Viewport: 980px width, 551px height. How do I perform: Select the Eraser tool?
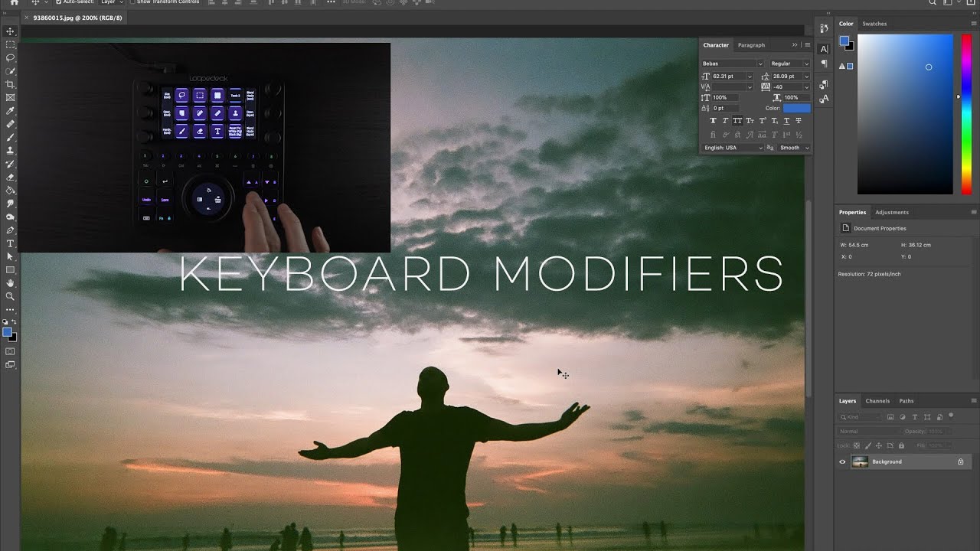11,177
